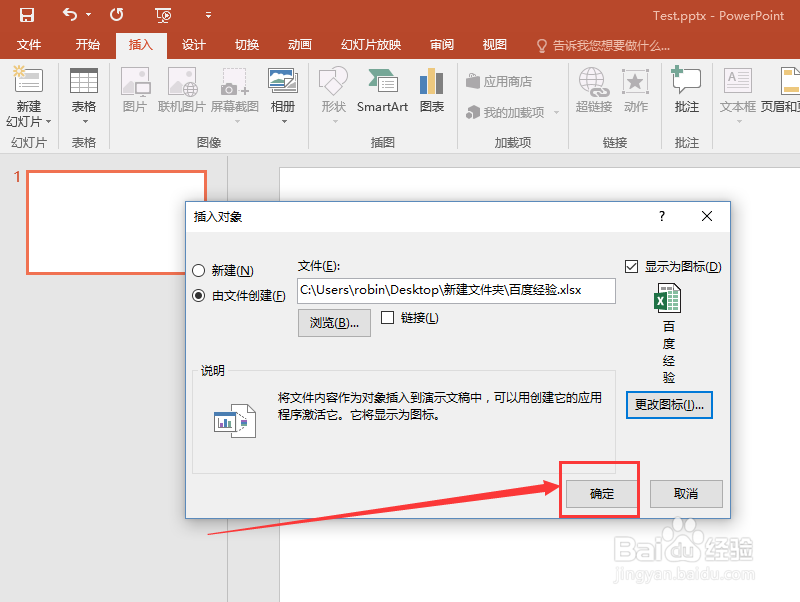
Task: Click the 新建幻灯片 icon
Action: (29, 81)
